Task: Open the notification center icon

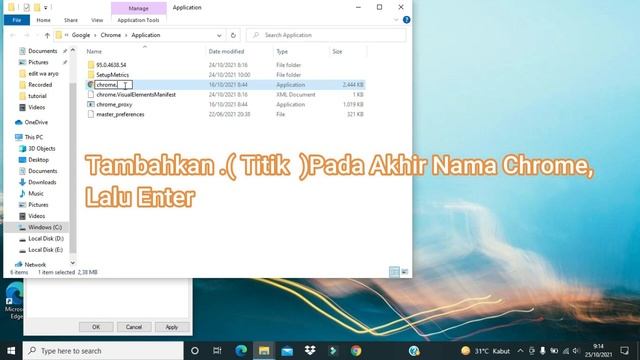Action: coord(624,351)
